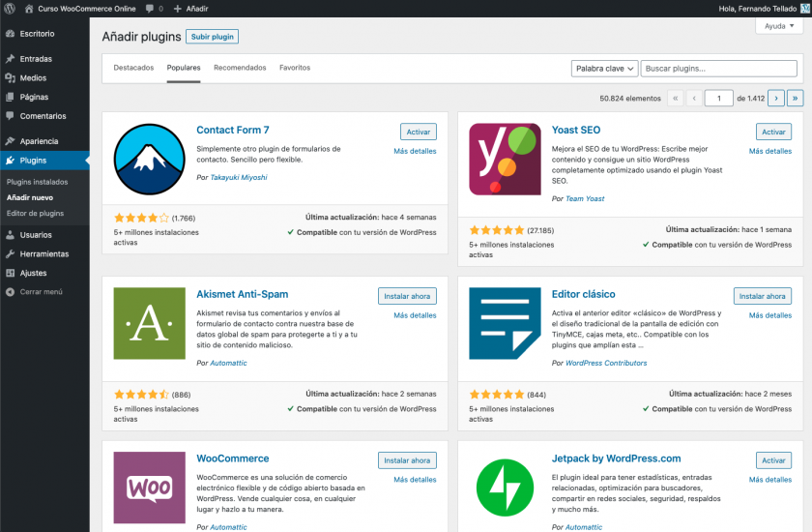Switch to the Favoritos tab
This screenshot has width=812, height=532.
(295, 68)
